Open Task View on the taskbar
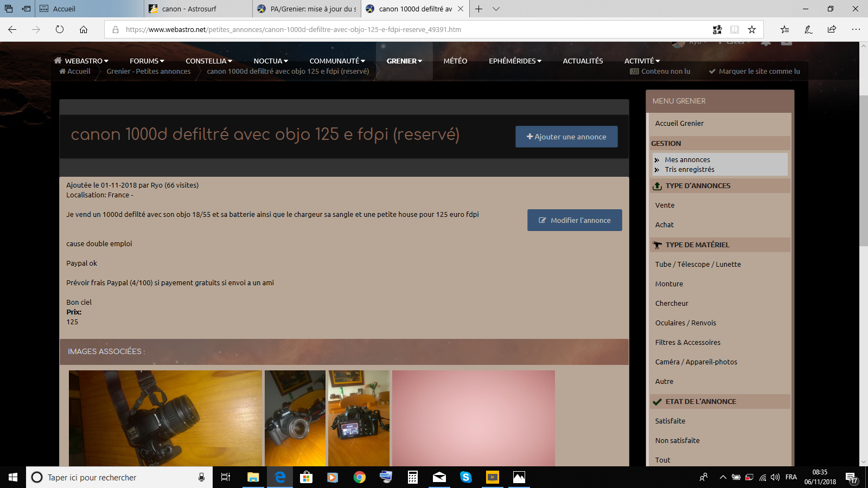 coord(226,477)
